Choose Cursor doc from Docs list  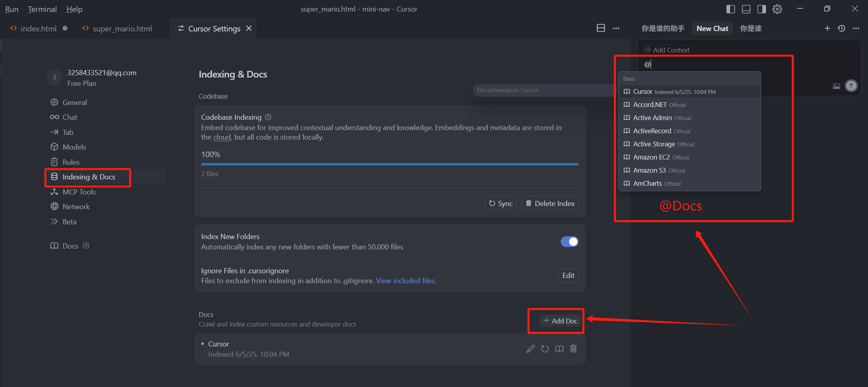[x=689, y=91]
